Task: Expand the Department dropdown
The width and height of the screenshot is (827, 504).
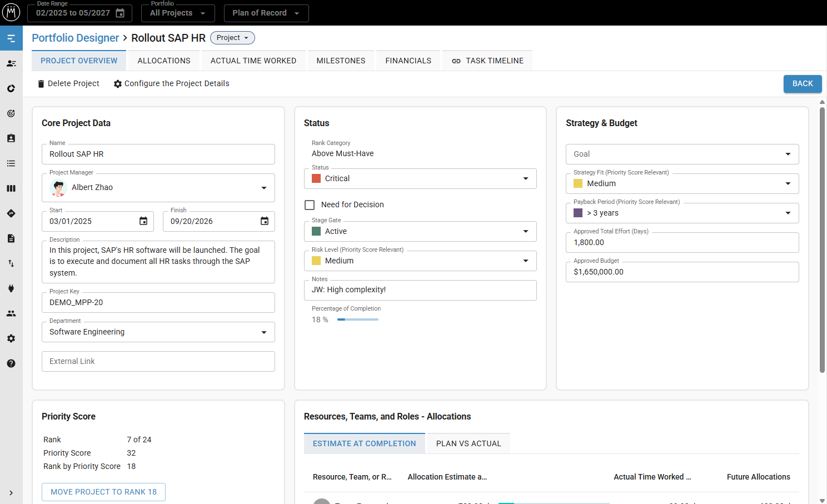Action: pos(264,332)
